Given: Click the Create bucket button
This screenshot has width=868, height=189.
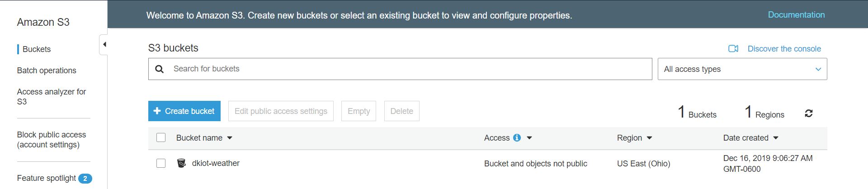Looking at the screenshot, I should [184, 111].
